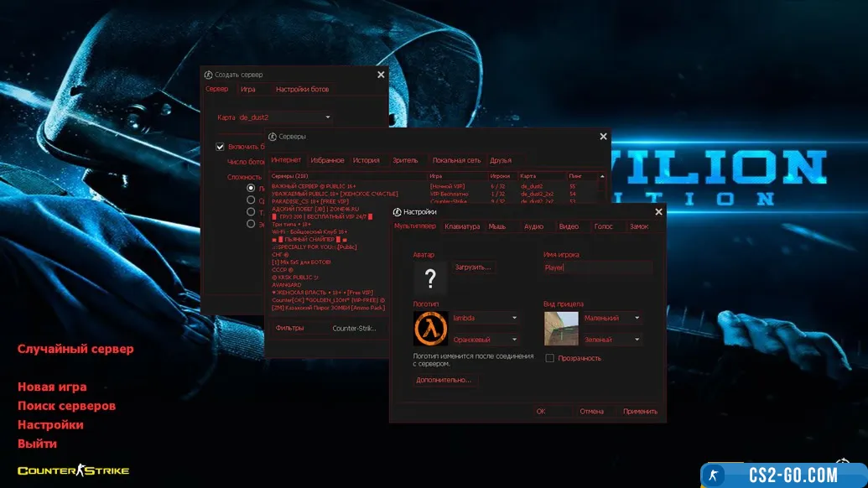
Task: Enable the Прозрачность checkbox
Action: coord(550,358)
